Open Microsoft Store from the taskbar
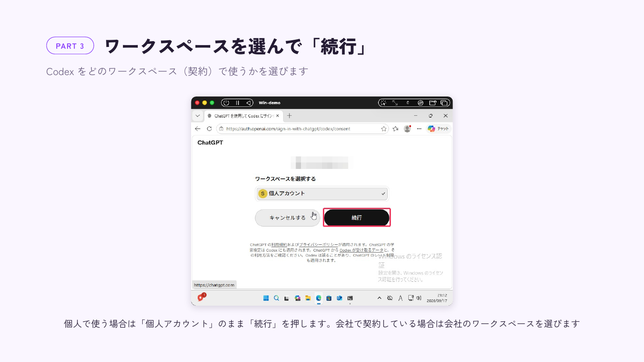Screen dimensions: 644x362 329,298
